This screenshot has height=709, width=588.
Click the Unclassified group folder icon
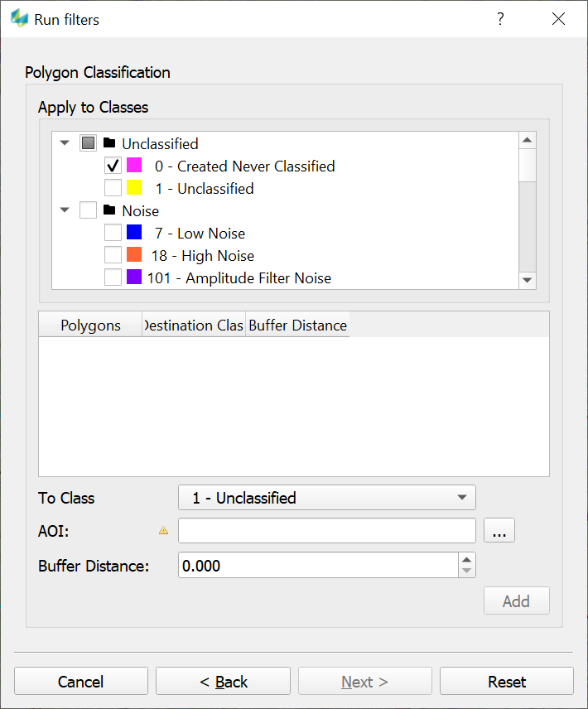[109, 143]
